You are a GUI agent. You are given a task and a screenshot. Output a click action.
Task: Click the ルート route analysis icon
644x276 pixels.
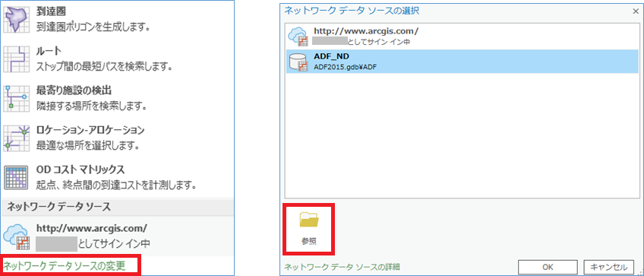[17, 59]
